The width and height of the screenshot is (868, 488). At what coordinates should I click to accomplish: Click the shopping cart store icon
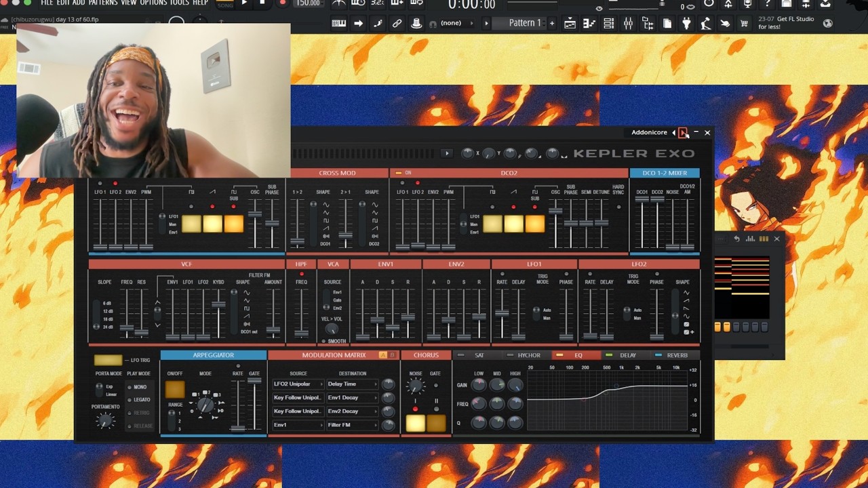pos(745,23)
